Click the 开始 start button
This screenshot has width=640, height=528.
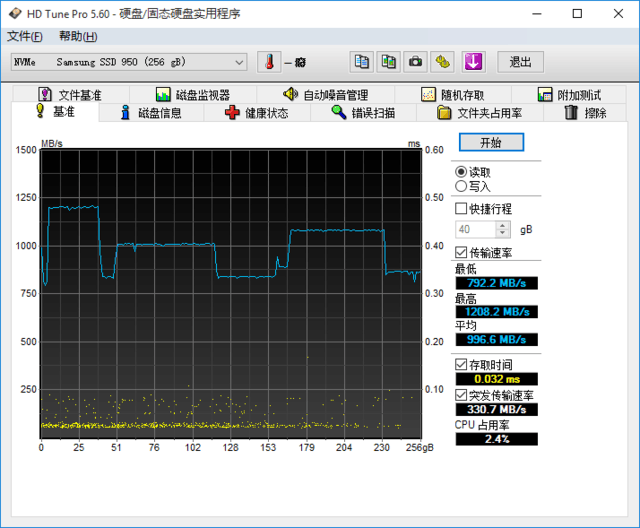[x=490, y=143]
